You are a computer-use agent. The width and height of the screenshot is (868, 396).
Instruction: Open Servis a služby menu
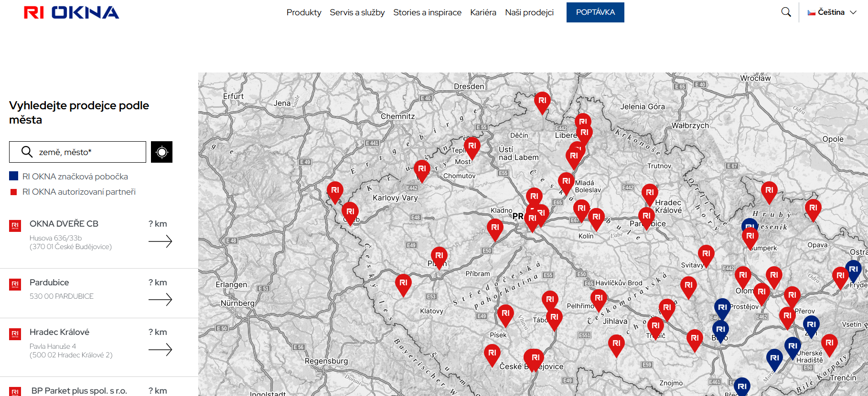tap(357, 12)
